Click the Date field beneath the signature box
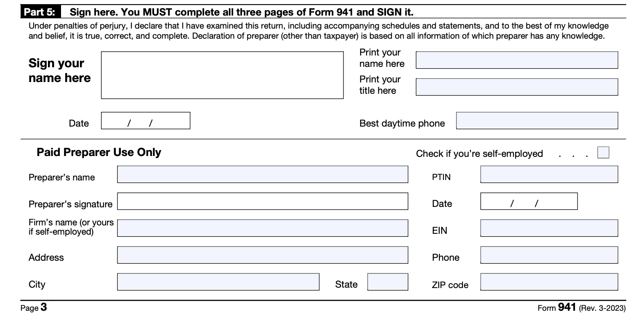The width and height of the screenshot is (644, 328). pos(146,121)
